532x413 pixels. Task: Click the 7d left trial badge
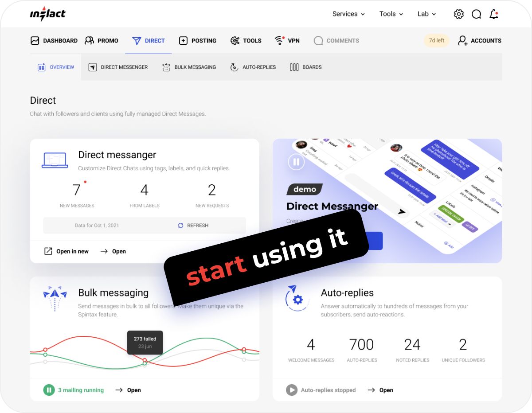[x=437, y=40]
